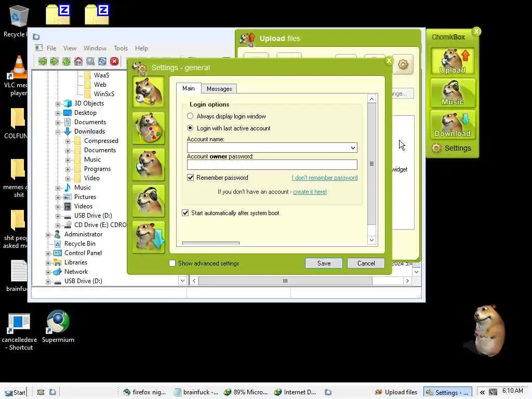Screen dimensions: 532x399
Task: Click the Cancel button in Settings
Action: click(x=366, y=263)
